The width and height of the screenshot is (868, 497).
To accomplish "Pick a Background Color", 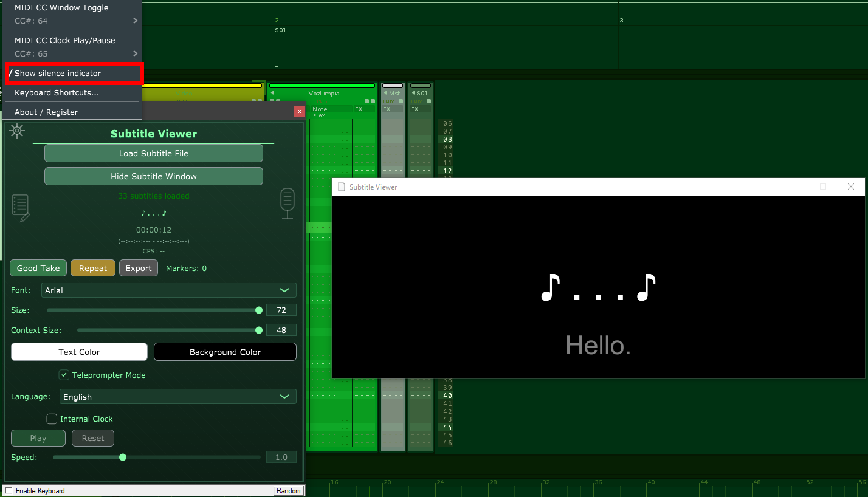I will pos(225,352).
